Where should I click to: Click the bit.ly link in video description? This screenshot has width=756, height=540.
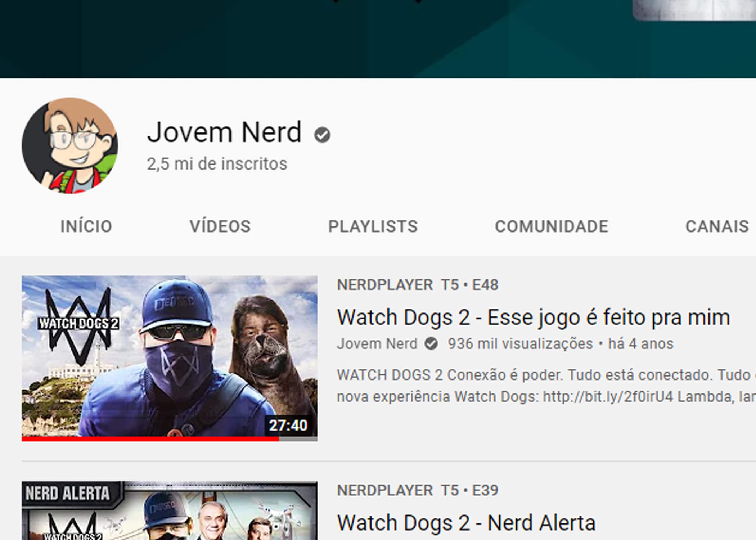[608, 397]
